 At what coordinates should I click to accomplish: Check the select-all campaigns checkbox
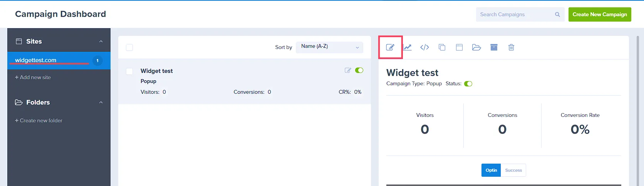(129, 47)
